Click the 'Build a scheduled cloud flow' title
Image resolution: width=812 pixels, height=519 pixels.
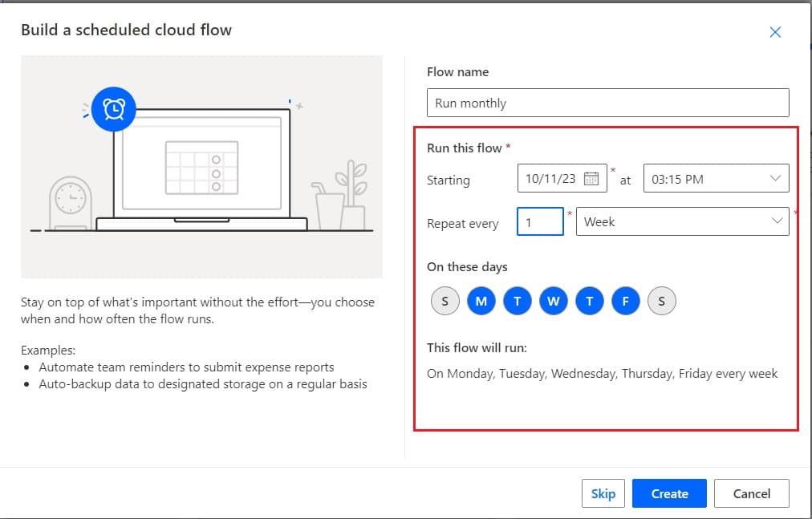[126, 30]
